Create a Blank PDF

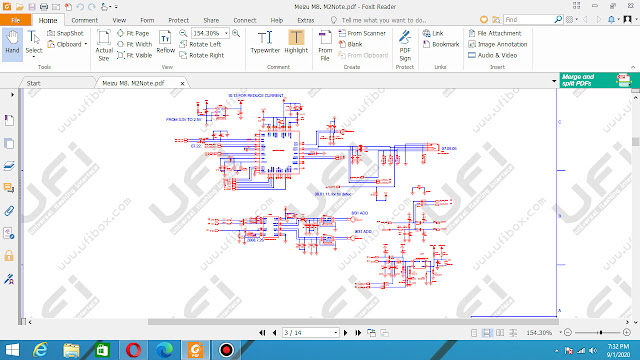pos(350,44)
